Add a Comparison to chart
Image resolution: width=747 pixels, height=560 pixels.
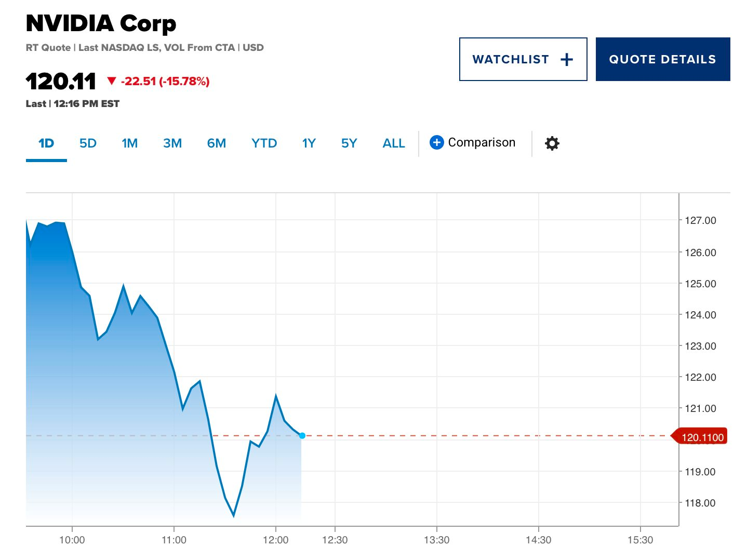coord(481,143)
